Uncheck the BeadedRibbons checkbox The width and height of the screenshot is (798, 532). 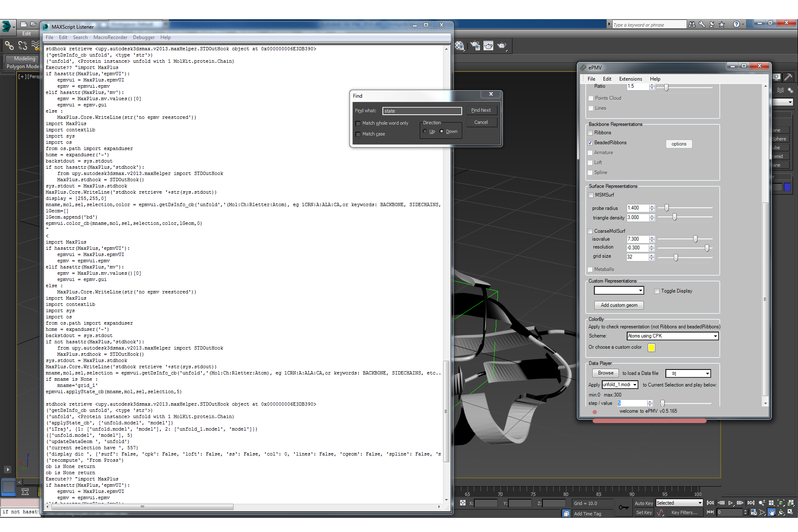[590, 143]
